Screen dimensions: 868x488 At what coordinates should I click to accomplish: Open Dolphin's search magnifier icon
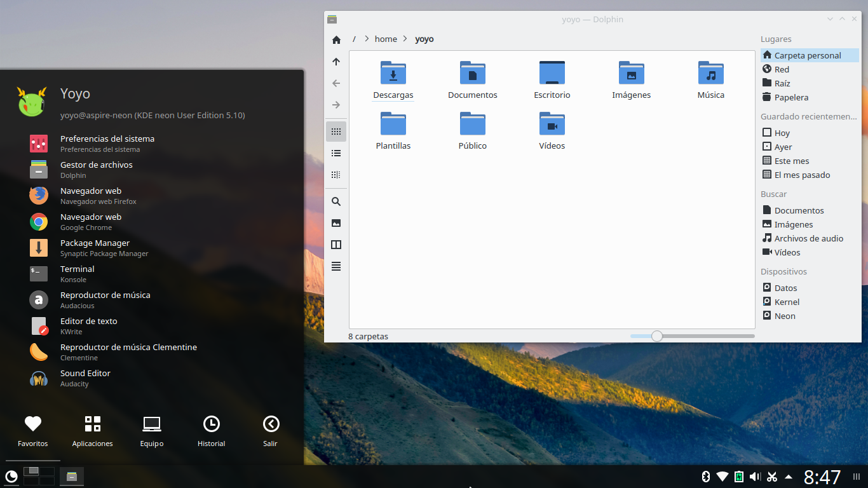click(x=336, y=201)
